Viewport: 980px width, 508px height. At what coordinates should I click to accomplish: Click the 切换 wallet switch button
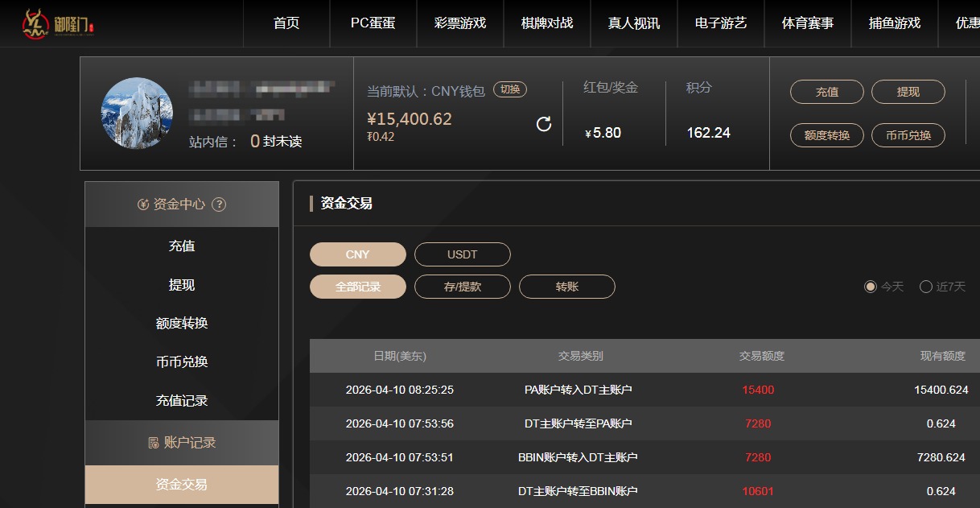click(x=510, y=89)
